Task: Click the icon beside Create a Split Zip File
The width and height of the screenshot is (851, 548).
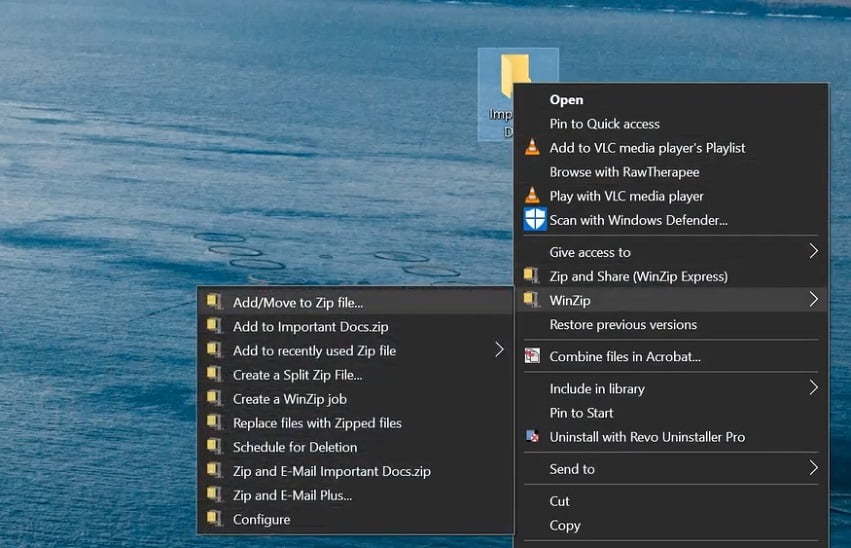Action: 214,374
